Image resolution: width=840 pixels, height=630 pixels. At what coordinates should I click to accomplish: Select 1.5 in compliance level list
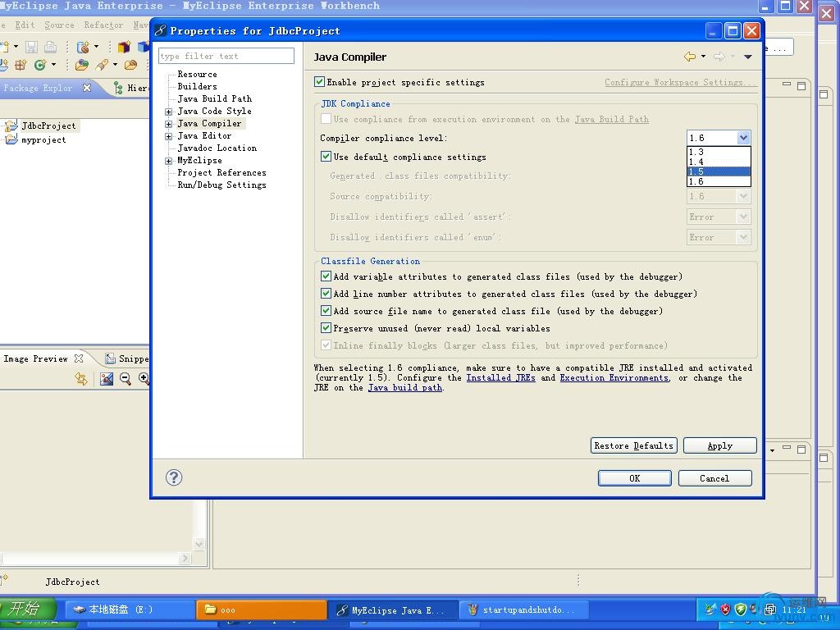click(719, 171)
